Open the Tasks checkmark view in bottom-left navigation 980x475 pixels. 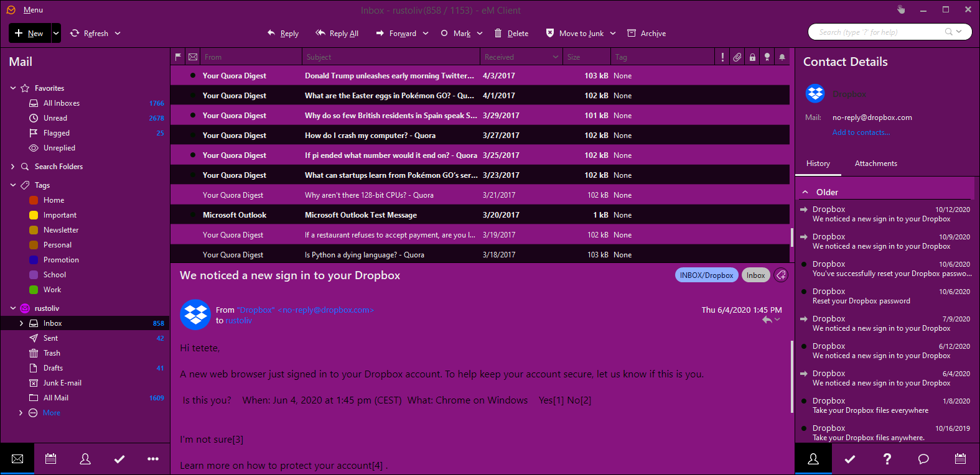(x=119, y=459)
